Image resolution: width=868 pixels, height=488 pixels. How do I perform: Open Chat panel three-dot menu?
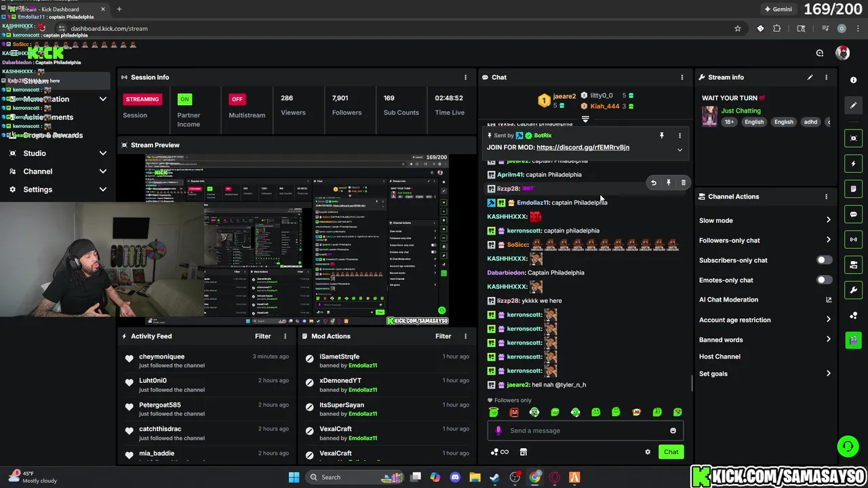682,77
